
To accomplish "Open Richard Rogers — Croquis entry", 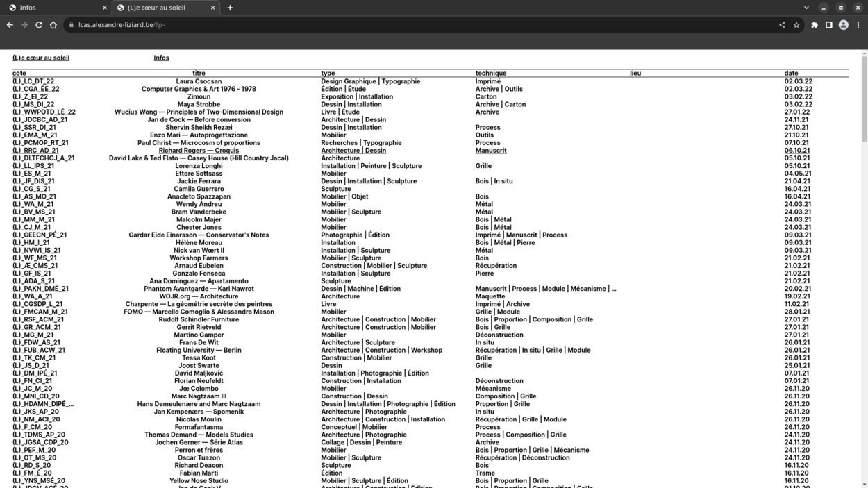I will (199, 151).
